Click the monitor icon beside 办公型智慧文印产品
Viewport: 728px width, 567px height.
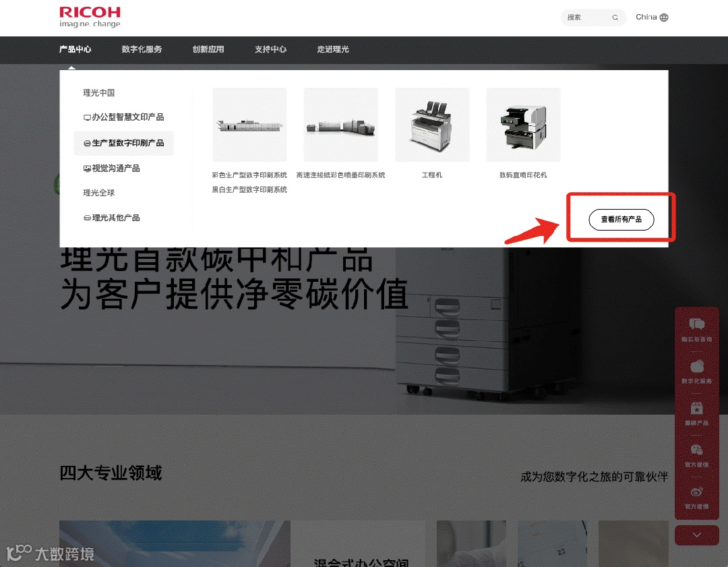click(x=87, y=117)
